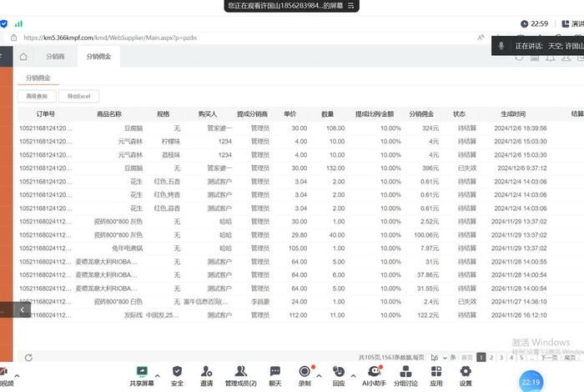Select 已失效 status in 2024/12/6 9:37:12 row

(x=467, y=168)
